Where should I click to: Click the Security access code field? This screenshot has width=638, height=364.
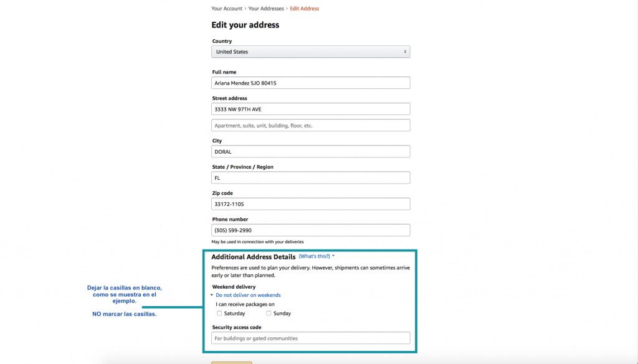tap(310, 338)
